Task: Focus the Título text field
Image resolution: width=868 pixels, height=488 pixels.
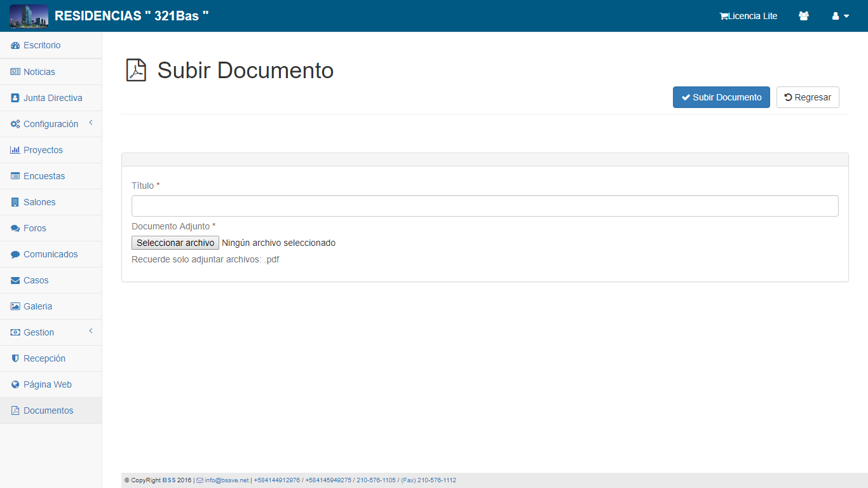Action: (x=485, y=206)
